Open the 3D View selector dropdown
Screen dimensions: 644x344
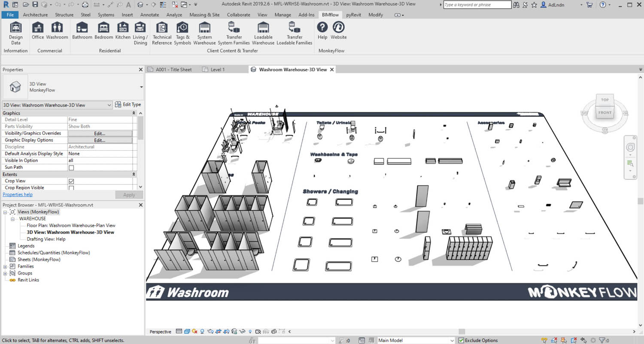point(109,105)
